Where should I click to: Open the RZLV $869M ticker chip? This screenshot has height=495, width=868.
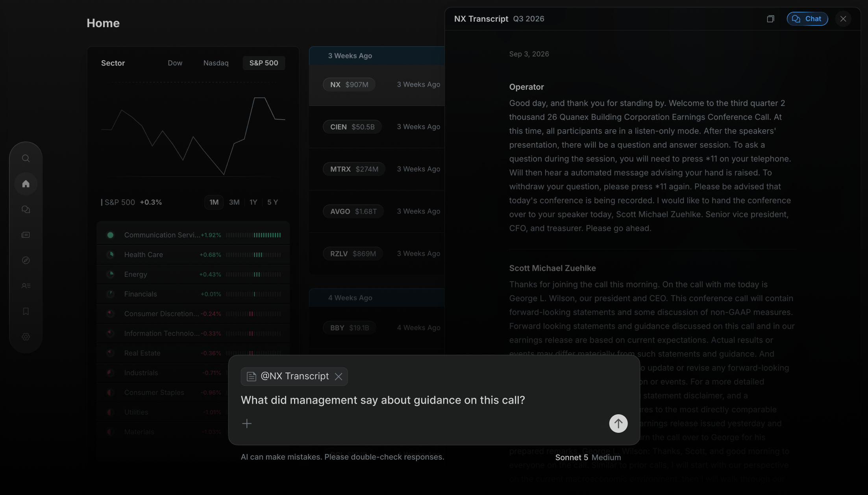[353, 254]
